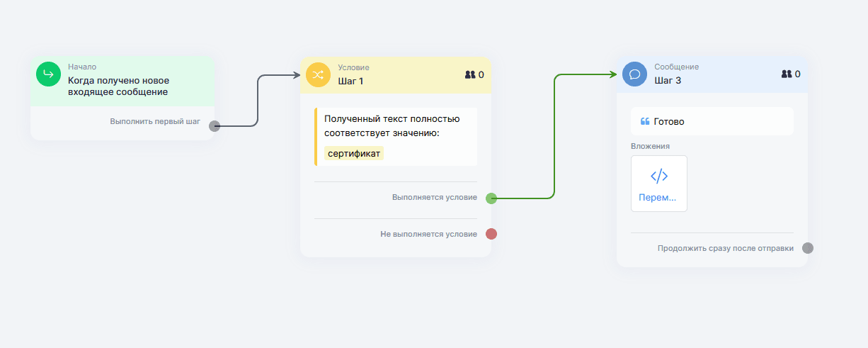Click the yellow shuffle Condition icon
Viewport: 868px width, 348px height.
(x=318, y=74)
